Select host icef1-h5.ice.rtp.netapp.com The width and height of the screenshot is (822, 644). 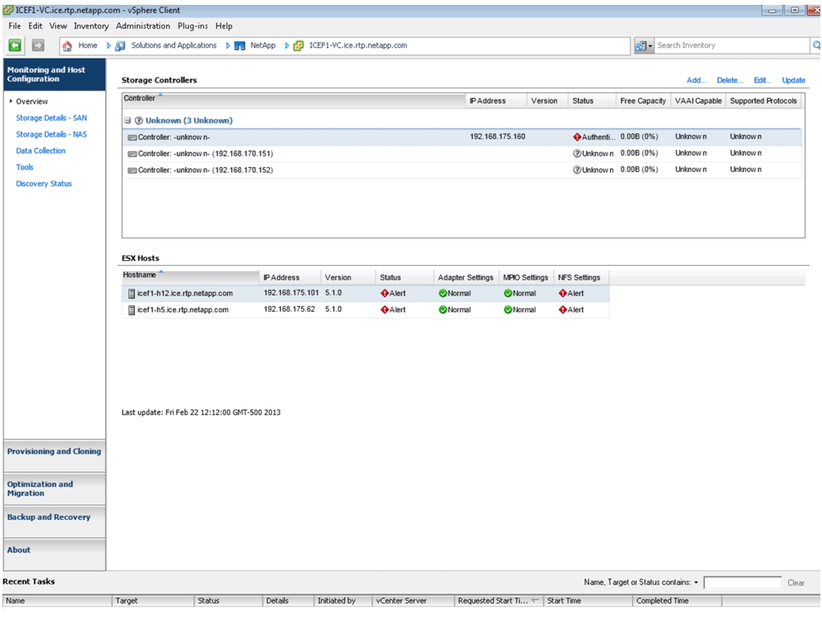365,310
